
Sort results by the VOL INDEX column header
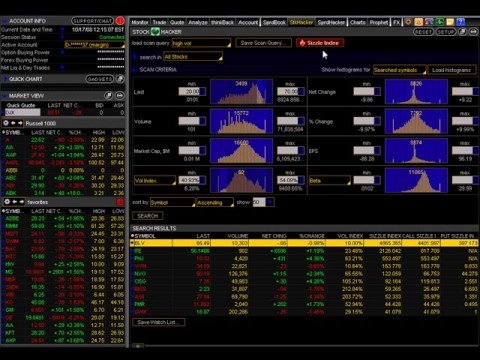pyautogui.click(x=350, y=236)
